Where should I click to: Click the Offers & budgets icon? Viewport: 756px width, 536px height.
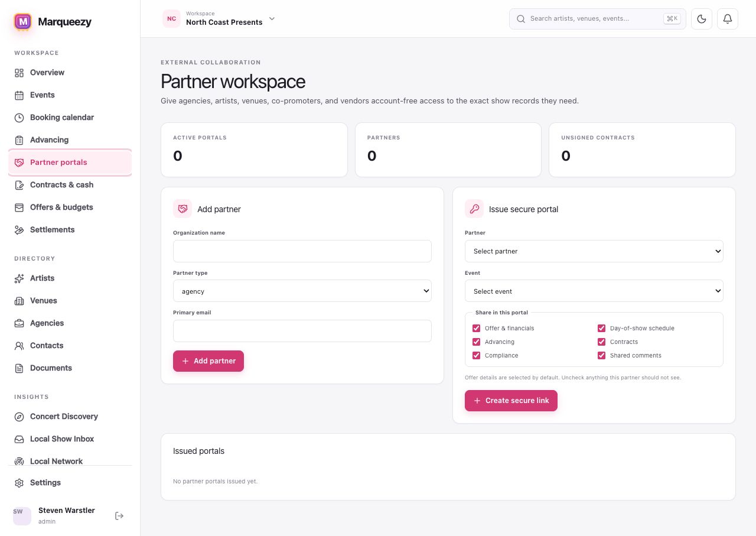pyautogui.click(x=19, y=207)
